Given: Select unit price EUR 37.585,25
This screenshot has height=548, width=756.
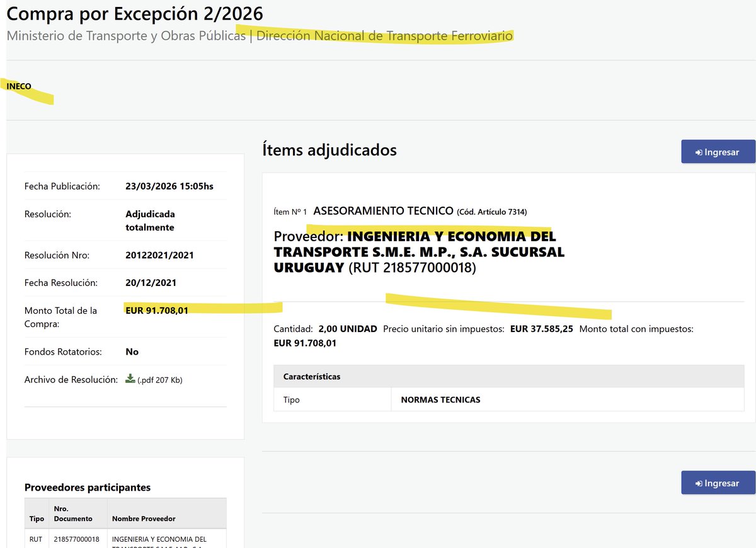Looking at the screenshot, I should click(542, 329).
